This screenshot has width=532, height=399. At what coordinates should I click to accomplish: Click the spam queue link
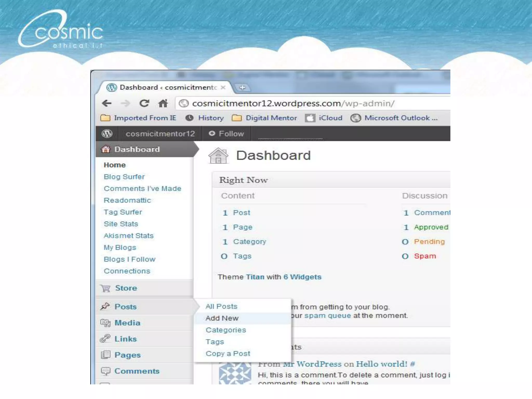click(327, 316)
